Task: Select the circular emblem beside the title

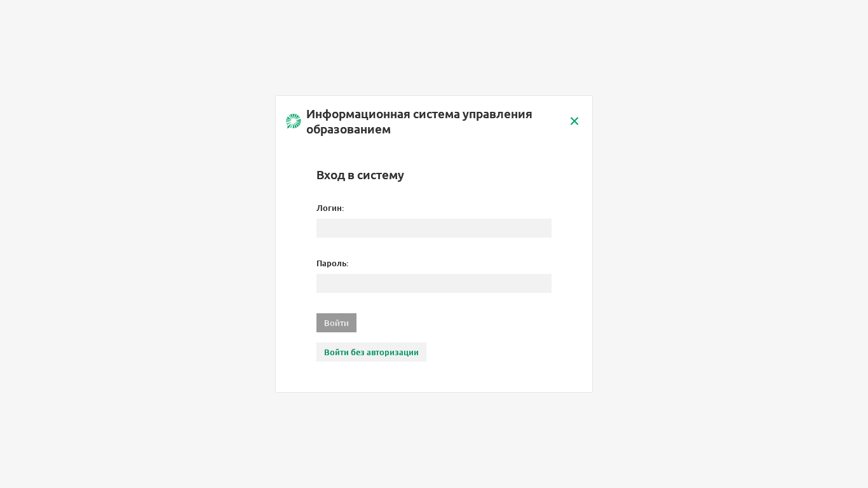Action: click(x=294, y=121)
